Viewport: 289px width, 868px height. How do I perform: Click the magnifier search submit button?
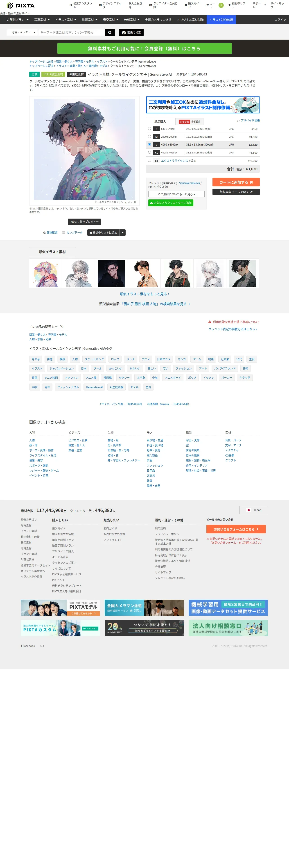click(110, 32)
